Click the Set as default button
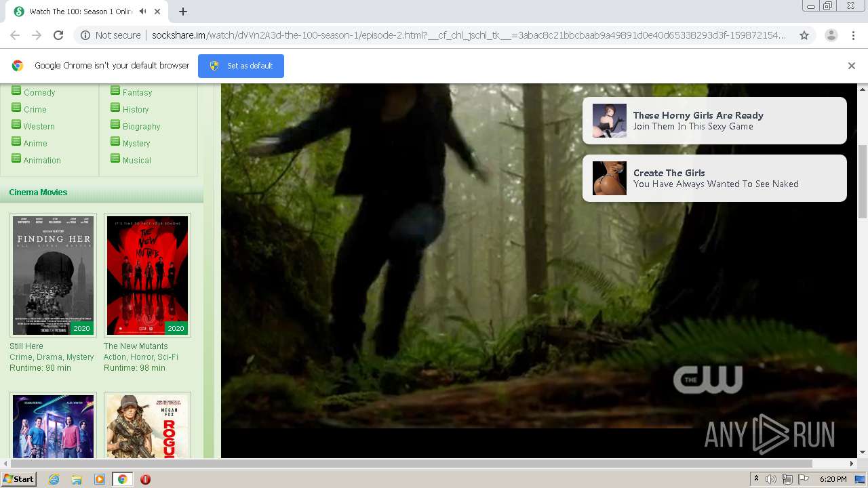868x488 pixels. pyautogui.click(x=241, y=66)
